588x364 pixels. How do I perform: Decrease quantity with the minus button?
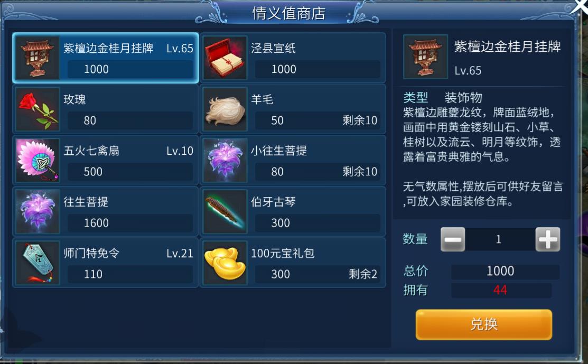pos(453,239)
